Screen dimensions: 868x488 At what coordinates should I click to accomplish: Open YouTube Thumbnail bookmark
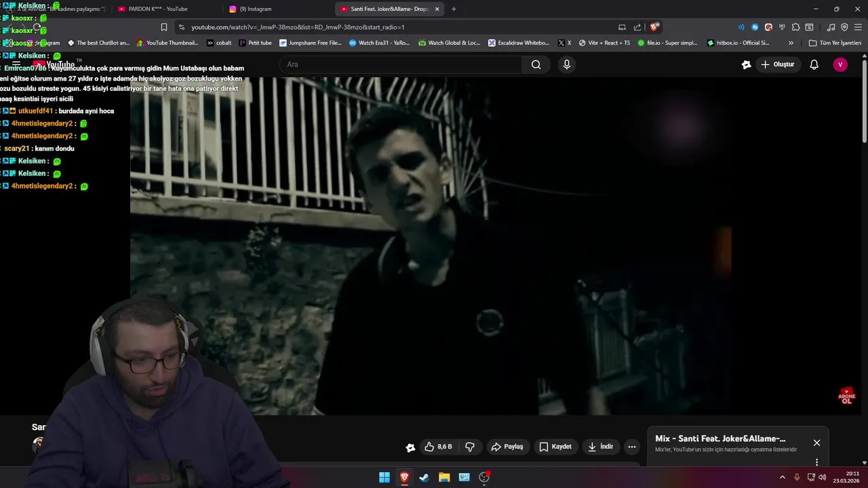point(167,43)
